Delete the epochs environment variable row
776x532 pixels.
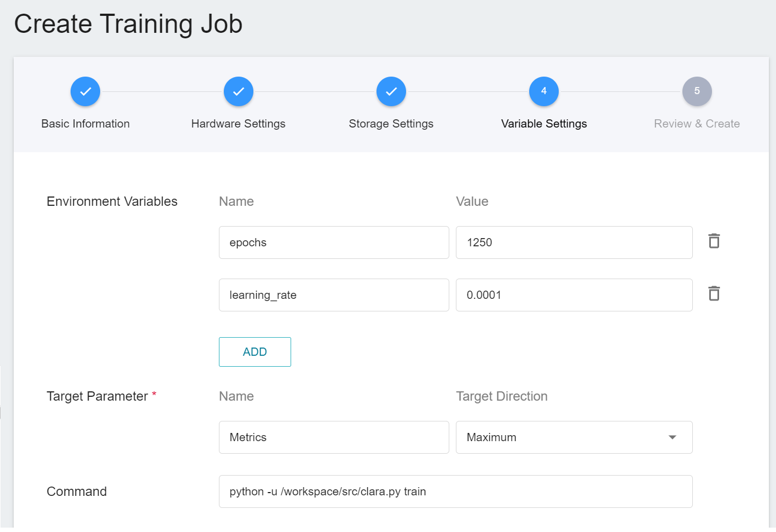(x=714, y=241)
